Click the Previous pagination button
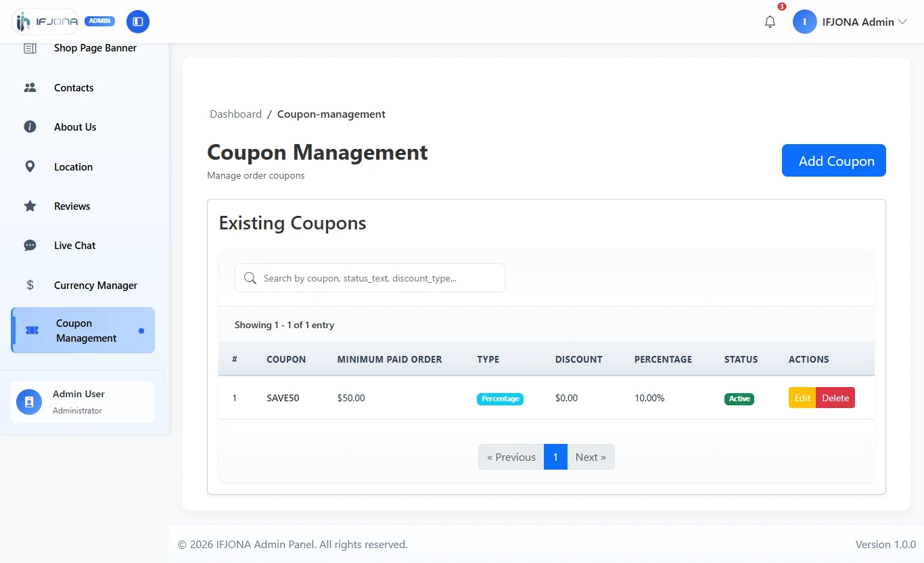 point(511,457)
